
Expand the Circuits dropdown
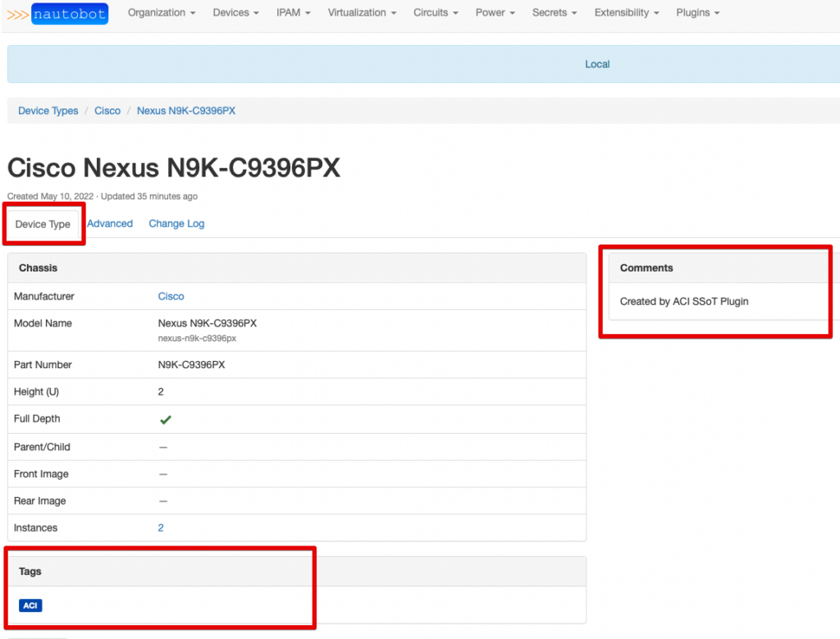click(436, 13)
